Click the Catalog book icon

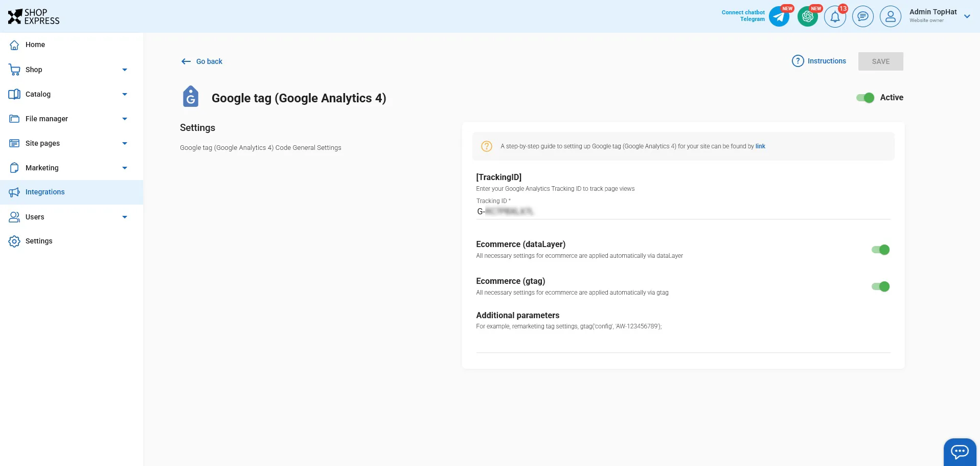coord(14,94)
